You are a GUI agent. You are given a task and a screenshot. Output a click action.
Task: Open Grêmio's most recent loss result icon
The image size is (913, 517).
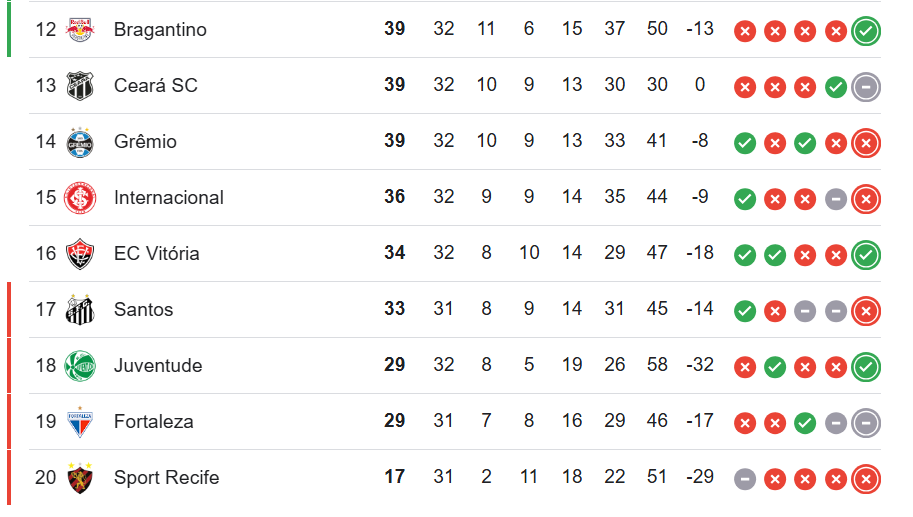[x=866, y=143]
